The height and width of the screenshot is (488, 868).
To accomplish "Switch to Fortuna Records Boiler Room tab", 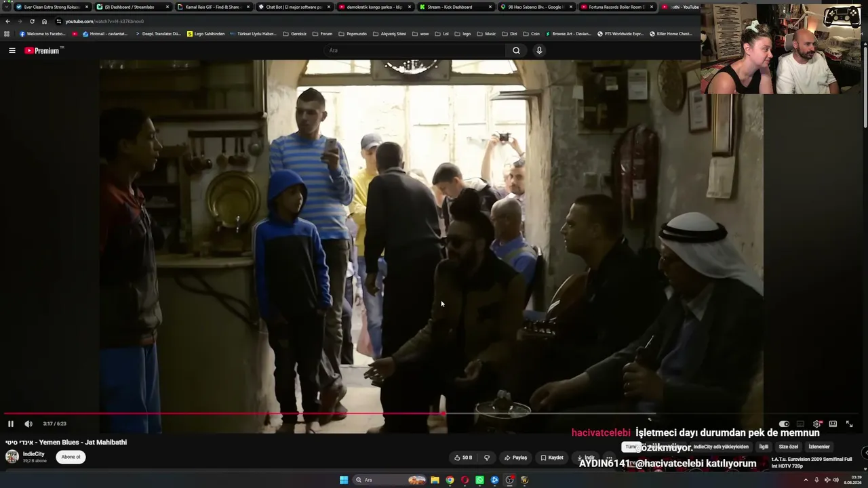I will click(x=616, y=7).
